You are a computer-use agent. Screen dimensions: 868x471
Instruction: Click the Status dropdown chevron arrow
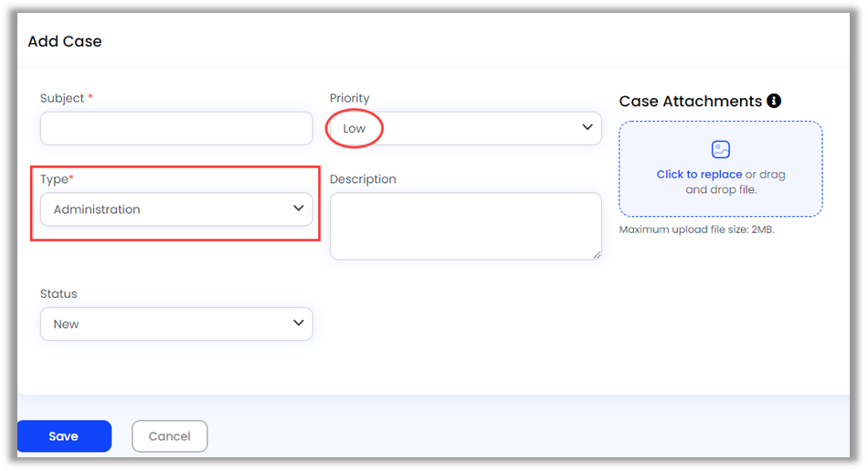[x=298, y=323]
